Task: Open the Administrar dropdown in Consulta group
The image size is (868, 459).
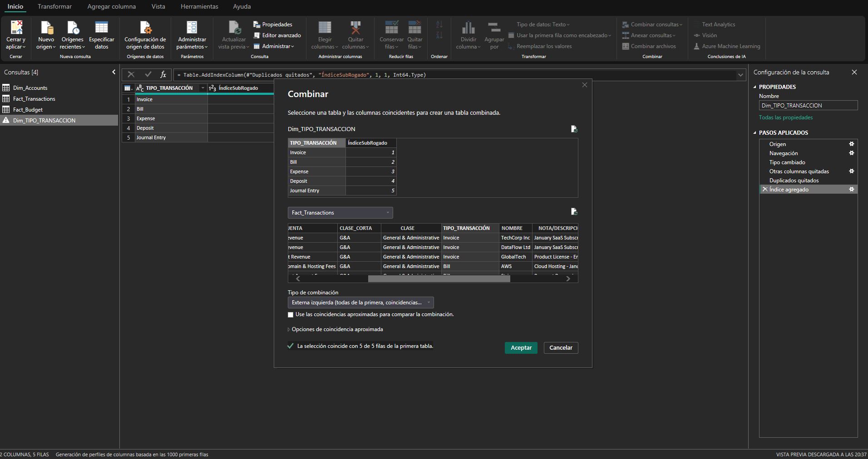Action: pos(274,46)
